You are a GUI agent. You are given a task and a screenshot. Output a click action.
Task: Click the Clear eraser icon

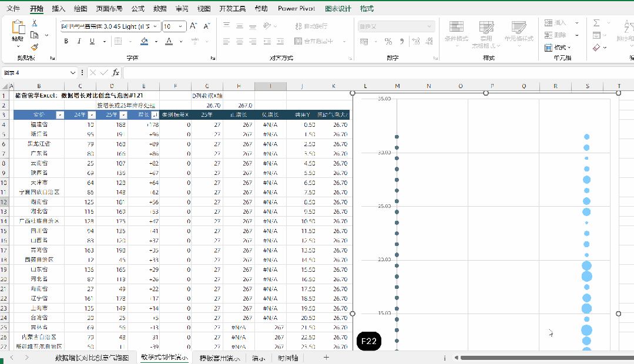pyautogui.click(x=597, y=48)
